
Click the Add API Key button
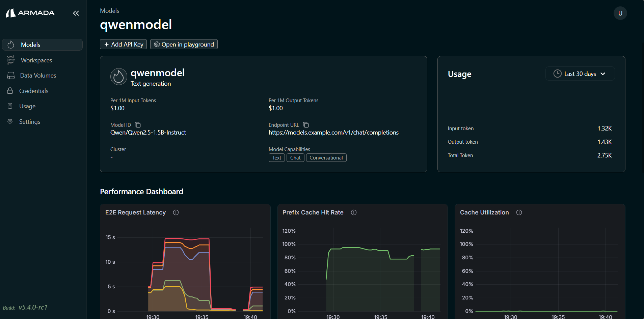[123, 44]
